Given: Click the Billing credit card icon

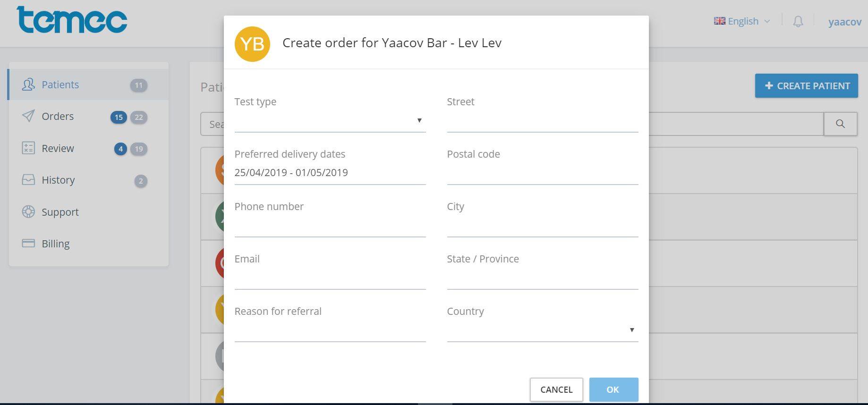Looking at the screenshot, I should coord(28,244).
